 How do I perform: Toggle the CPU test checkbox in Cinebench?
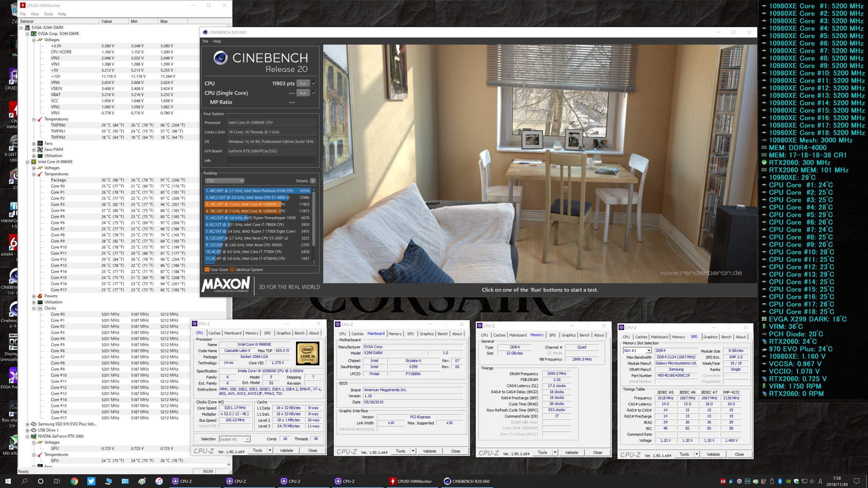coord(314,83)
